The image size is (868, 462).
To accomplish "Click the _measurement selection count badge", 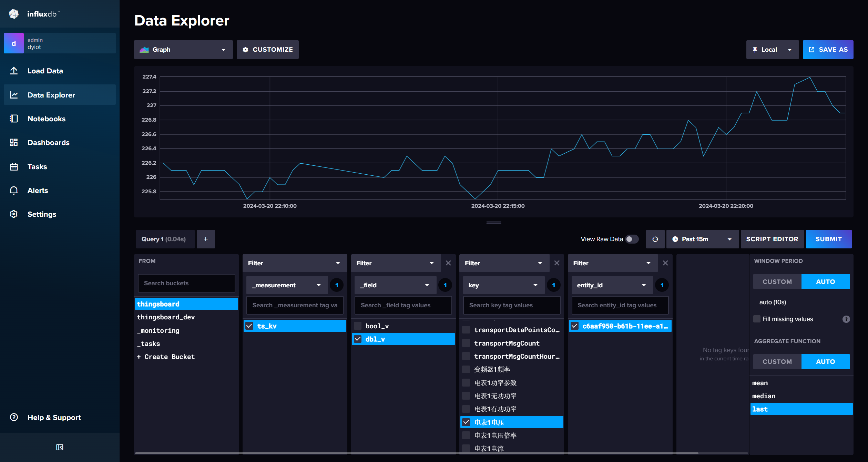I will (x=337, y=285).
